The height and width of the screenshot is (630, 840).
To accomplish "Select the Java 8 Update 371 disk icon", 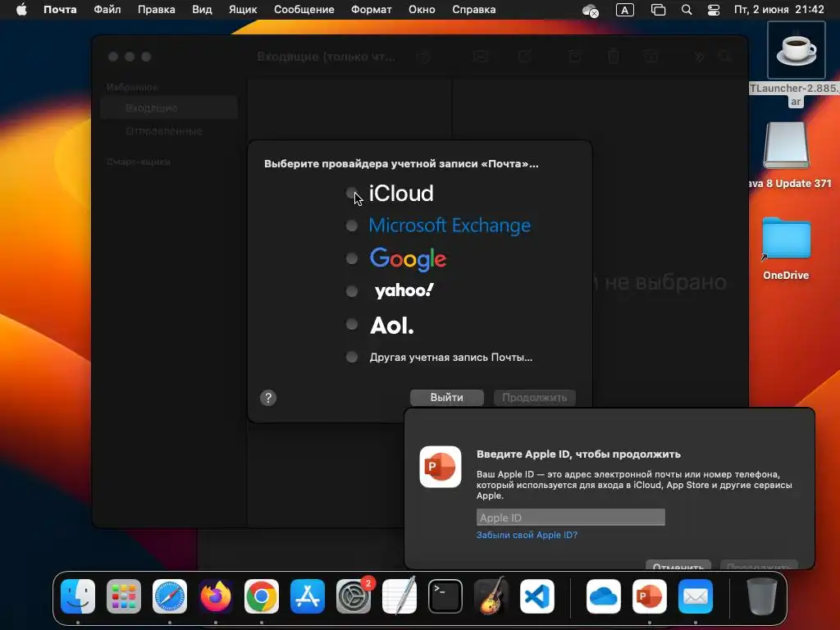I will tap(787, 145).
